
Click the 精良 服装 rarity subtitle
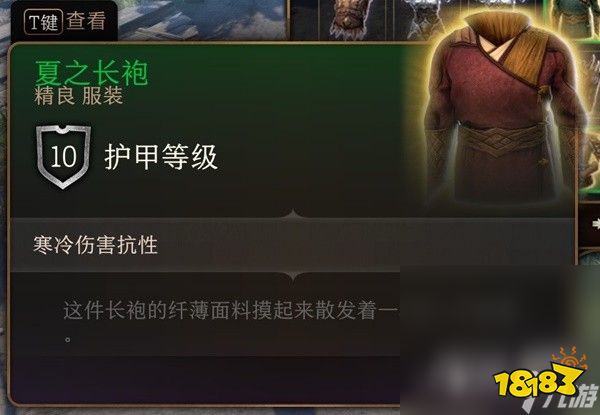click(78, 96)
